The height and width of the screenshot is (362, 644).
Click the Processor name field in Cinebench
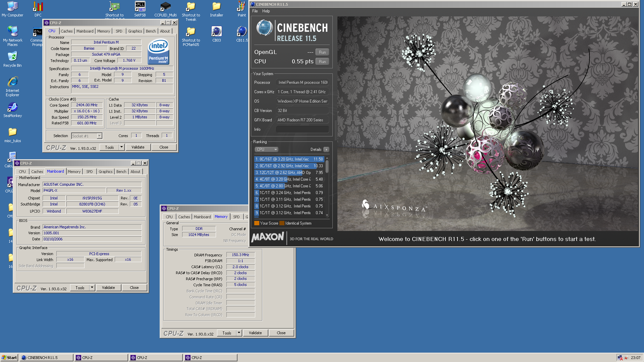point(303,82)
